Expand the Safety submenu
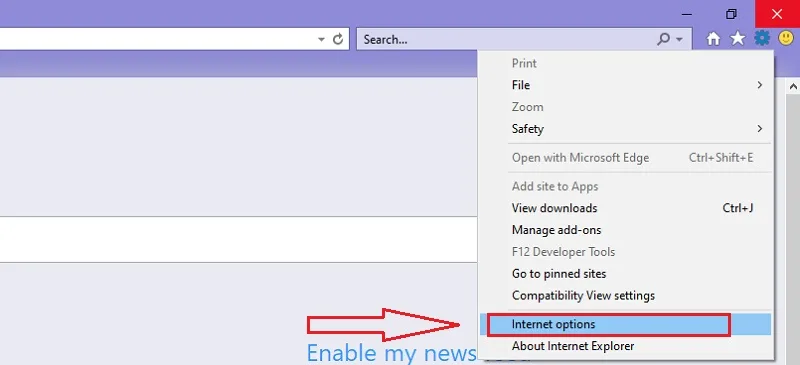800x365 pixels. pos(626,129)
